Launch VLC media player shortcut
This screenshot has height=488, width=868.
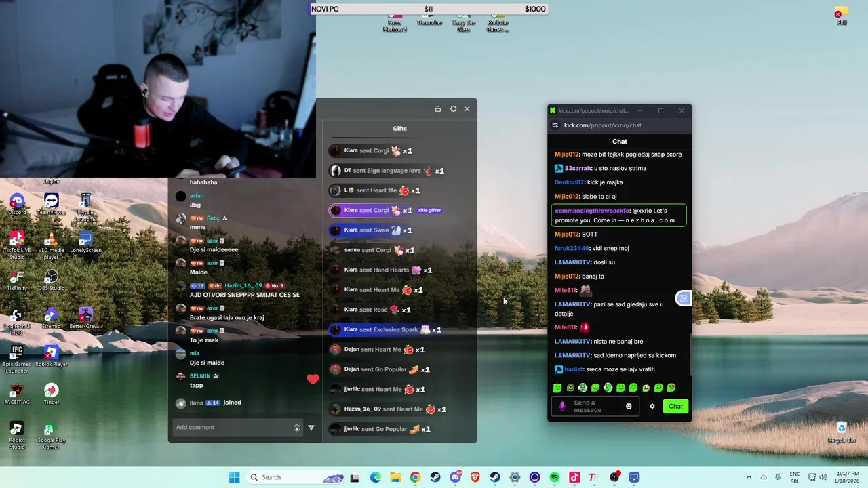tap(51, 244)
